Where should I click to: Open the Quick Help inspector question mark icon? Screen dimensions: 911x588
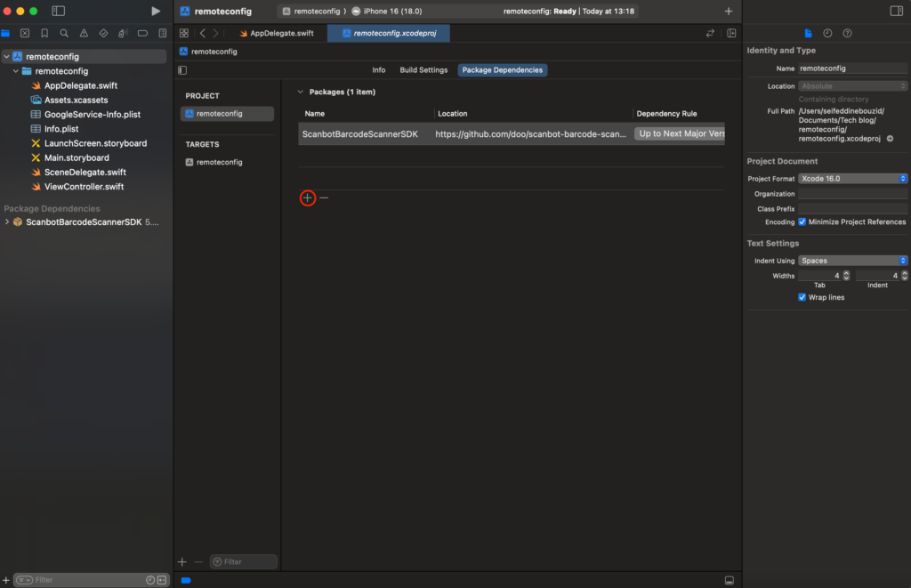(848, 32)
